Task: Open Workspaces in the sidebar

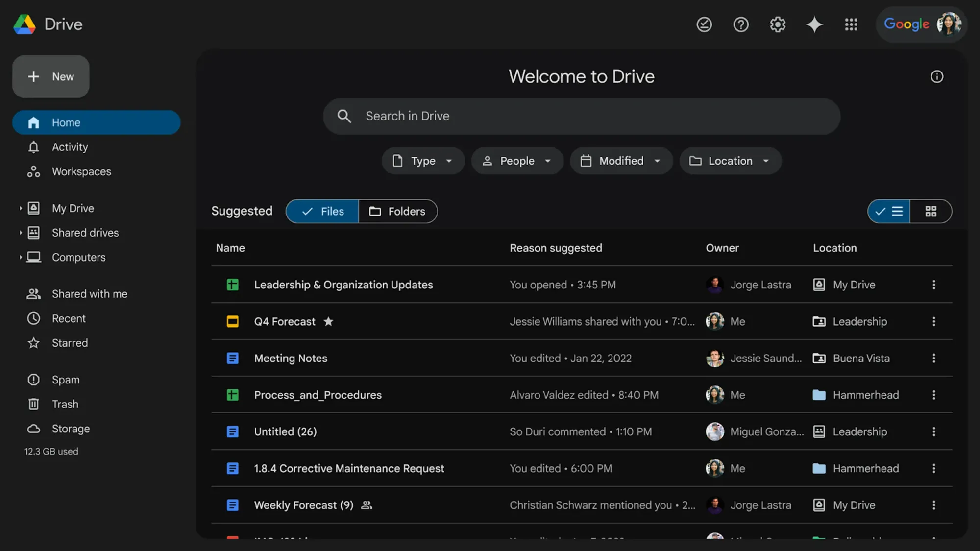Action: pyautogui.click(x=81, y=171)
